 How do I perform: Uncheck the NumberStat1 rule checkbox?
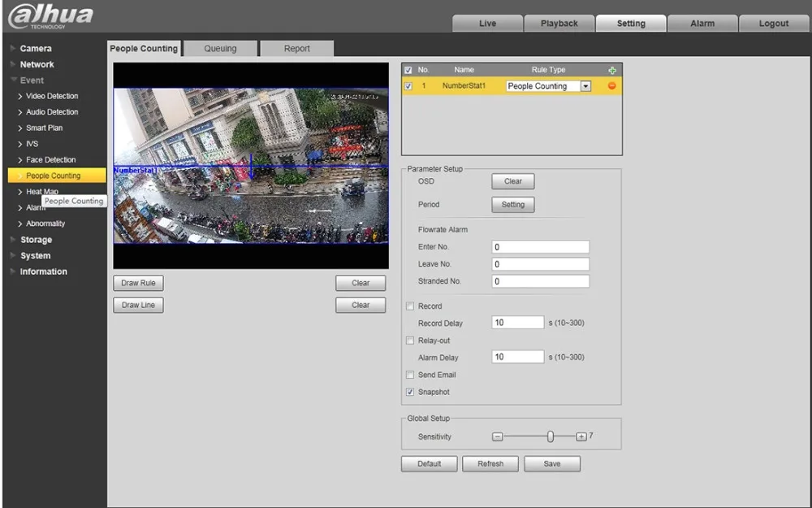408,86
